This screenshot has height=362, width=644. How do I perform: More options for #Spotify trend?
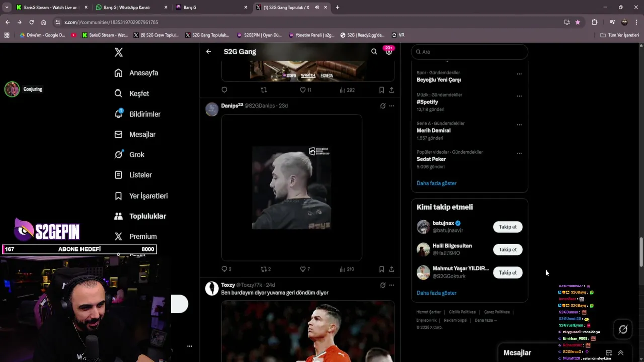coord(519,96)
